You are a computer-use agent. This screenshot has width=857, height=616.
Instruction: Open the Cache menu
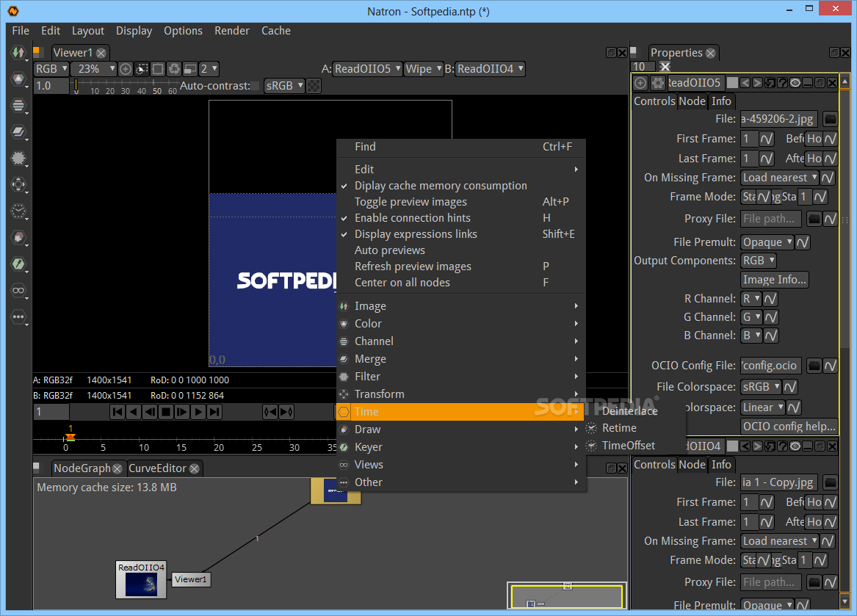(x=276, y=31)
